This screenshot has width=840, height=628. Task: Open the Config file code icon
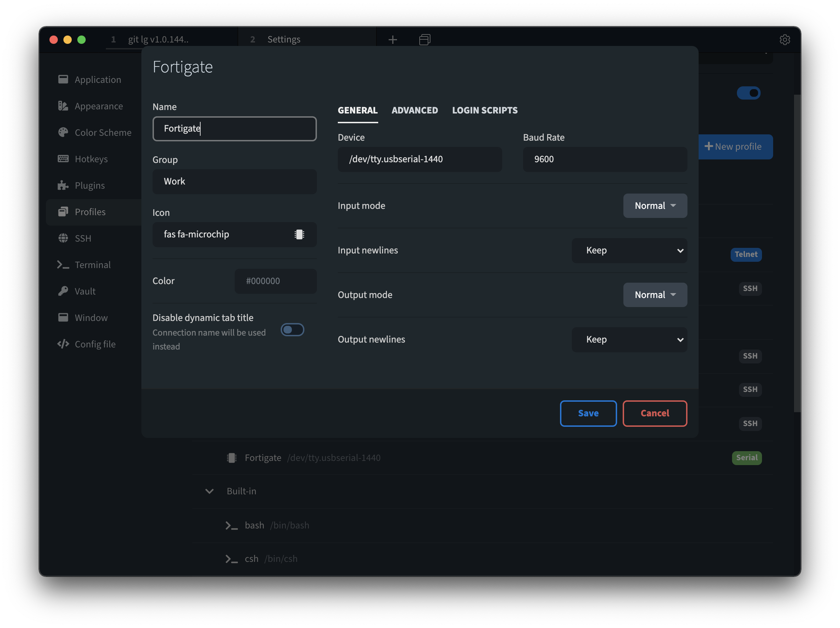(63, 344)
